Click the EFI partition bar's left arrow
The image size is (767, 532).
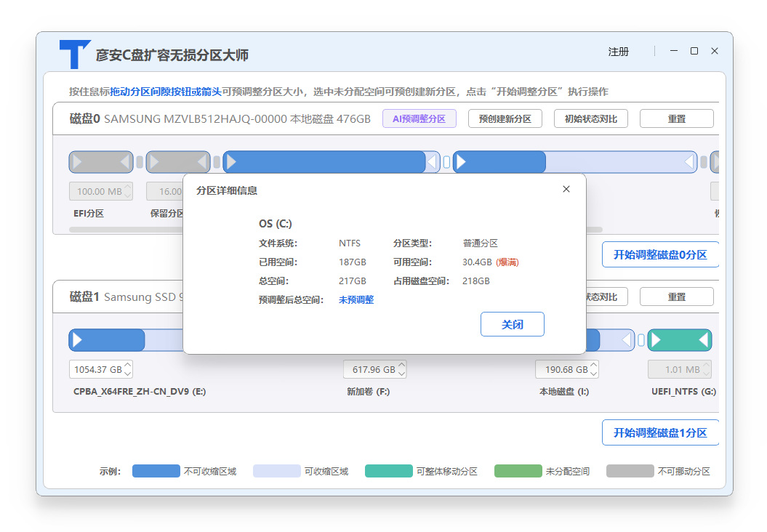pos(77,162)
